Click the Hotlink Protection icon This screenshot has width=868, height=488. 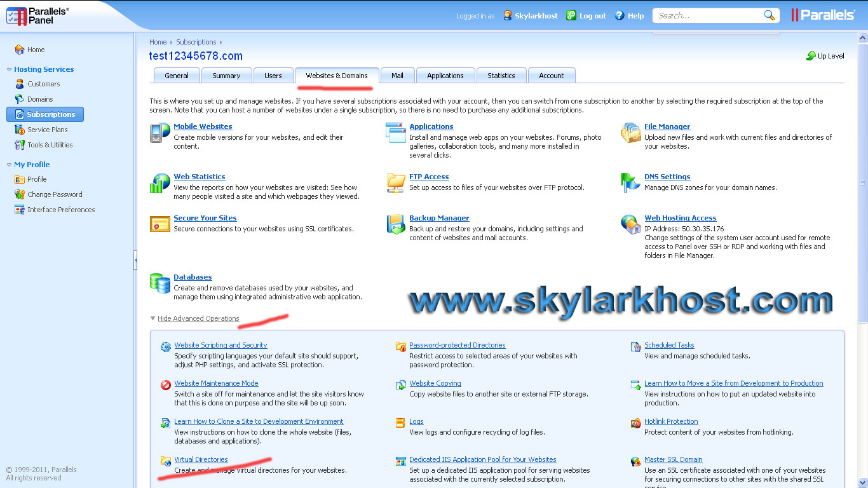coord(636,423)
